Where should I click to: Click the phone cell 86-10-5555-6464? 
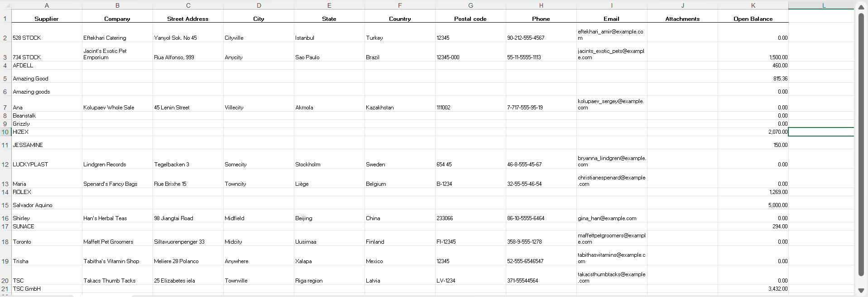pyautogui.click(x=541, y=218)
